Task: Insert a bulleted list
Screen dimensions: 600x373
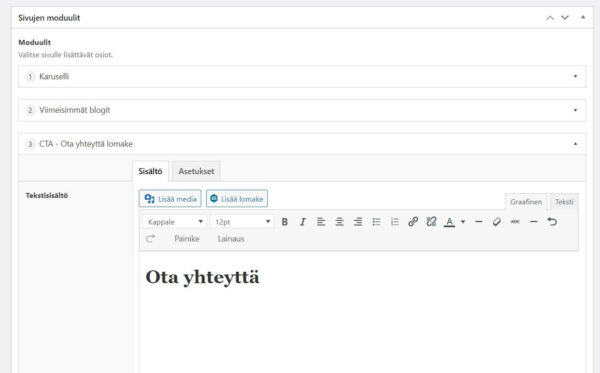Action: point(376,222)
